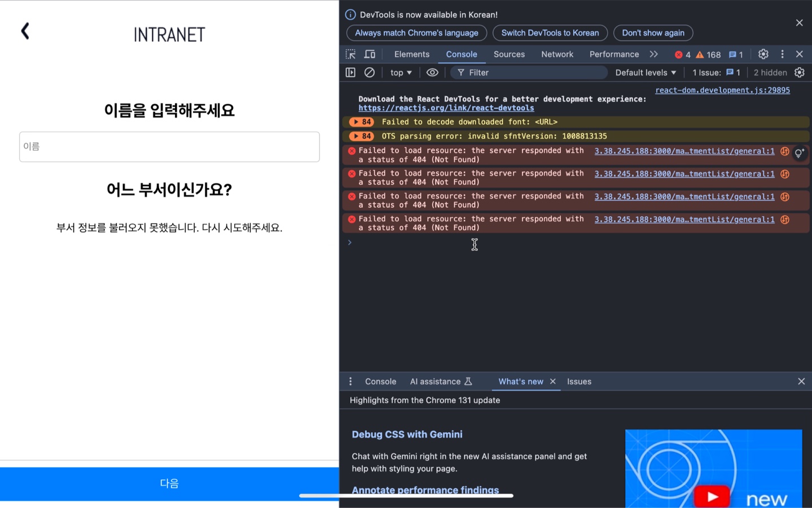812x508 pixels.
Task: Open the react-dom.development.js:29895 link
Action: click(x=722, y=90)
